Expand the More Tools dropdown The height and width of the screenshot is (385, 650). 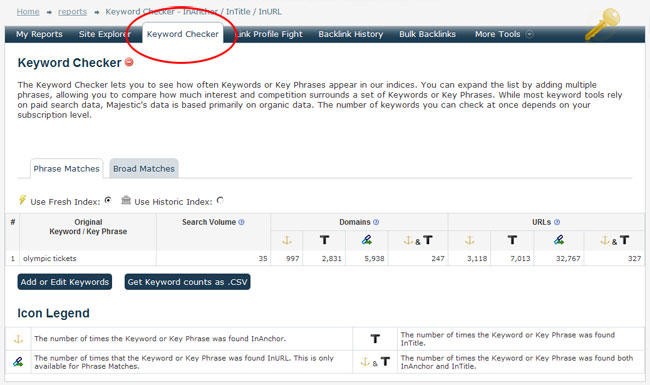[x=503, y=34]
